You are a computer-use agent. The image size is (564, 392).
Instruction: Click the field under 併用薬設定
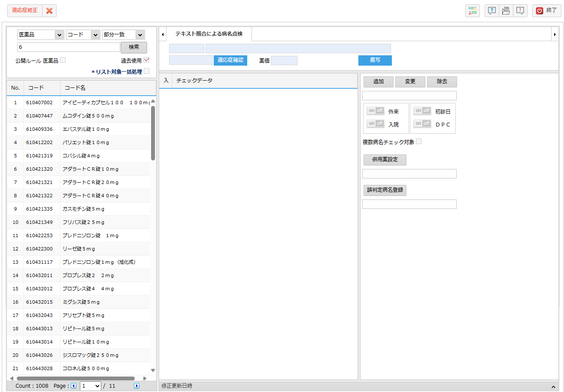click(x=409, y=174)
